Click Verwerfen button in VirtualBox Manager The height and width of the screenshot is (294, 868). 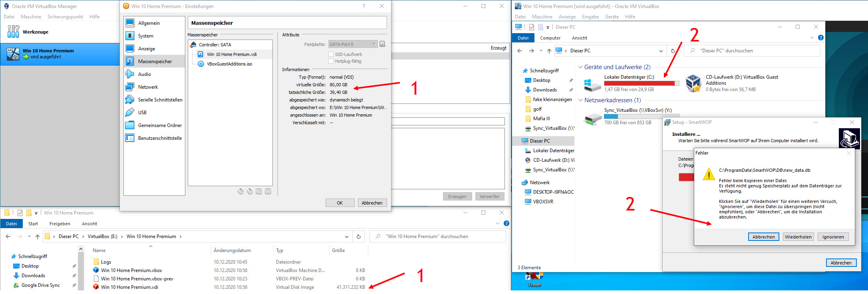coord(489,197)
